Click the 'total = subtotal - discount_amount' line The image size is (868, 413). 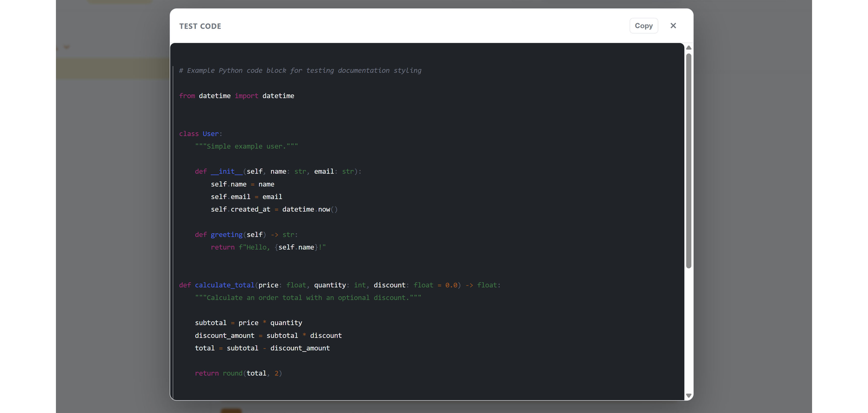pyautogui.click(x=262, y=348)
